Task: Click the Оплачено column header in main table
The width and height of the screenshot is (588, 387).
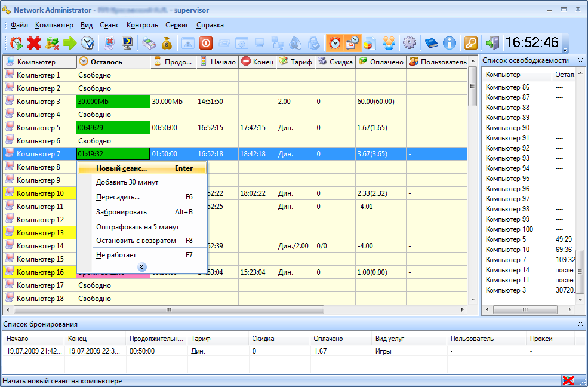Action: pyautogui.click(x=381, y=62)
